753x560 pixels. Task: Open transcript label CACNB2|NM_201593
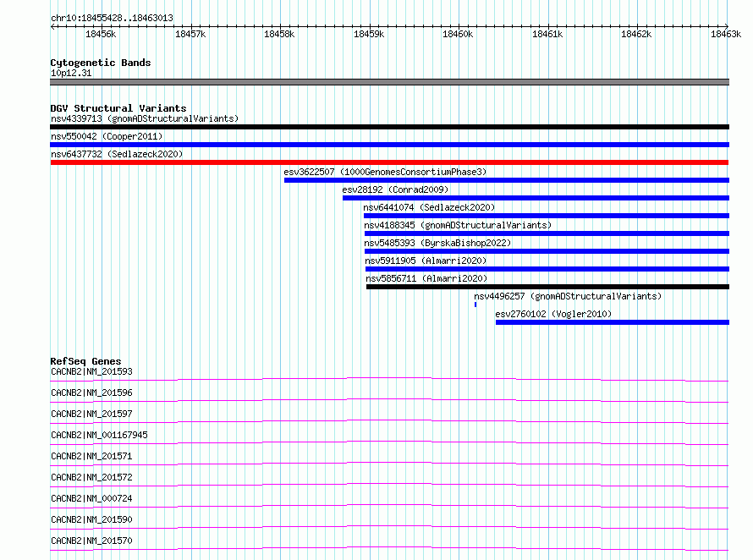(x=91, y=371)
